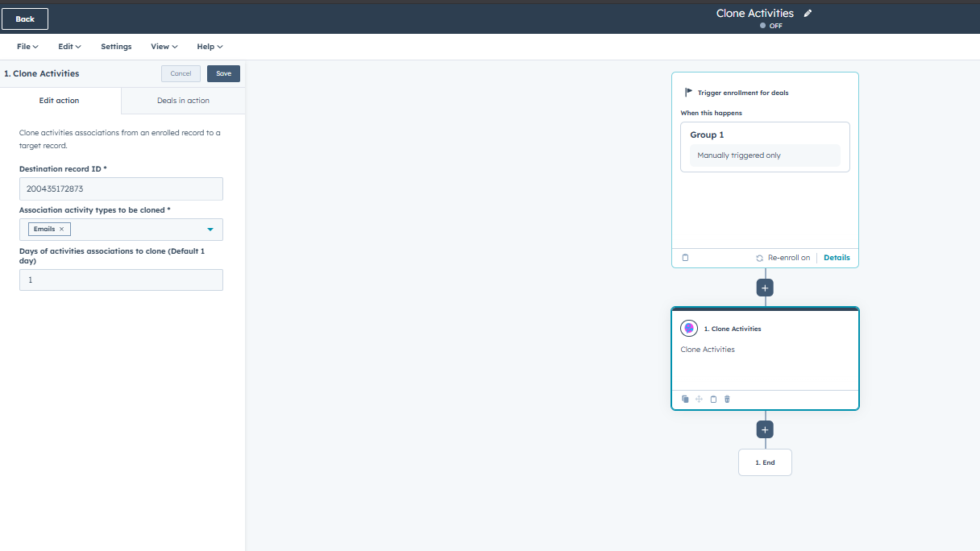Open the File menu
This screenshot has width=980, height=551.
click(x=27, y=47)
